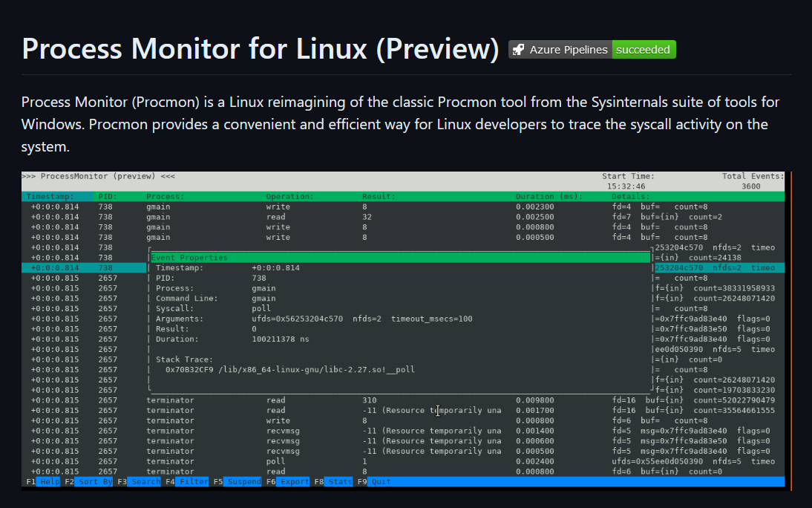
Task: Click the "Details:" column header
Action: [630, 197]
